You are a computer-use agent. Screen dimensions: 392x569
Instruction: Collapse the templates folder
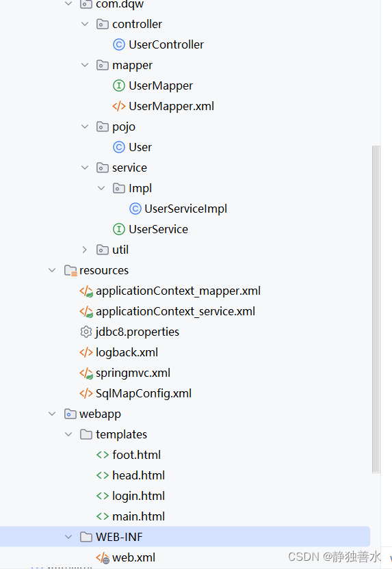coord(68,434)
